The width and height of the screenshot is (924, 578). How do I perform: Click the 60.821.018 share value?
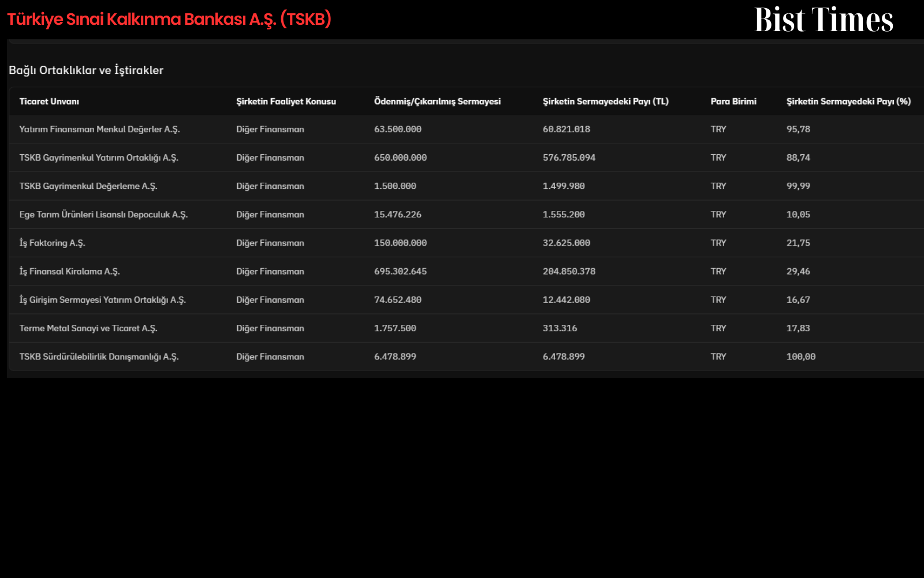(567, 129)
